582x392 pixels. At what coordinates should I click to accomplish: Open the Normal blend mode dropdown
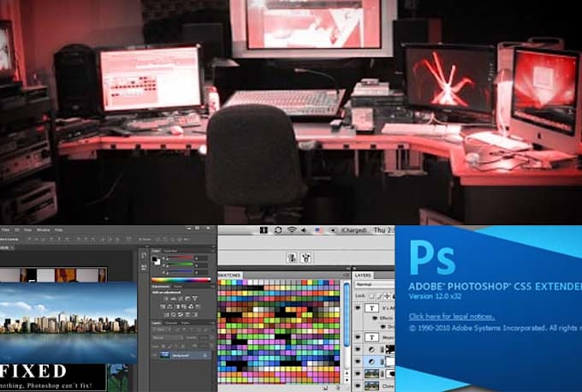coord(375,284)
